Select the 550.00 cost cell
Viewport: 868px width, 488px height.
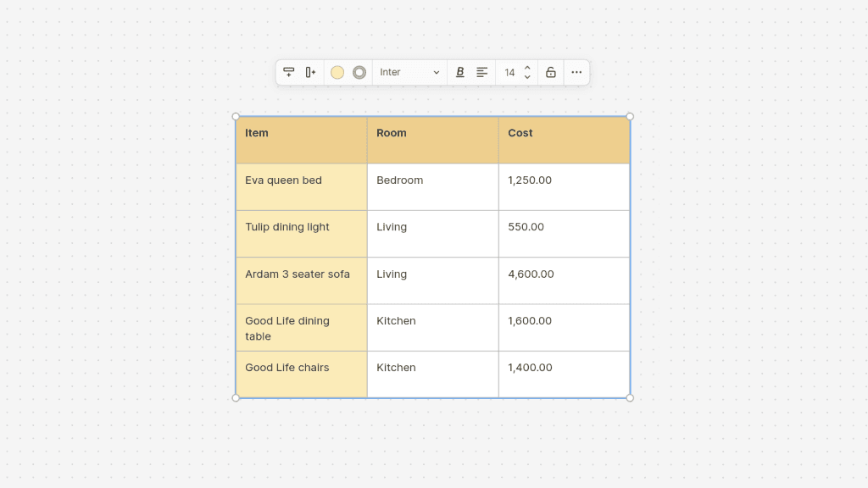coord(564,234)
